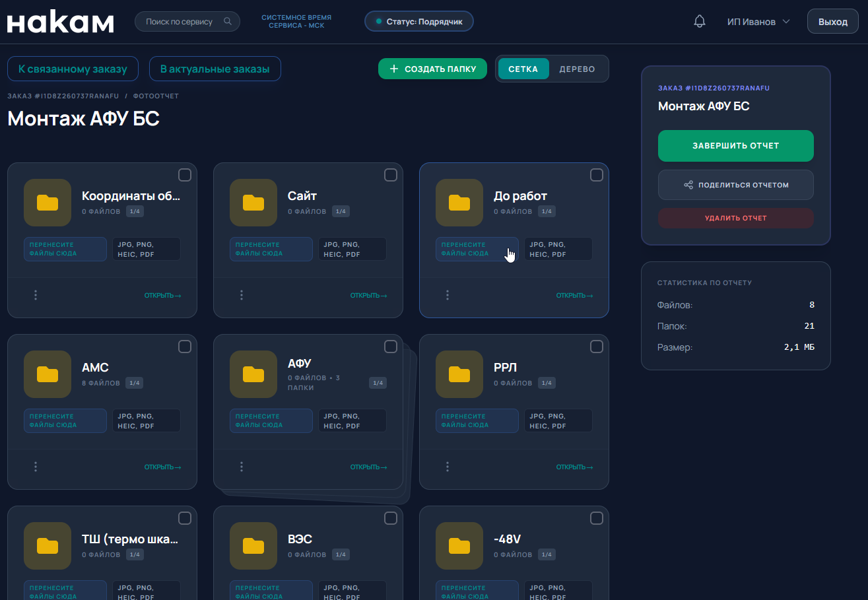868x600 pixels.
Task: Click the Папок value 21
Action: coord(809,326)
